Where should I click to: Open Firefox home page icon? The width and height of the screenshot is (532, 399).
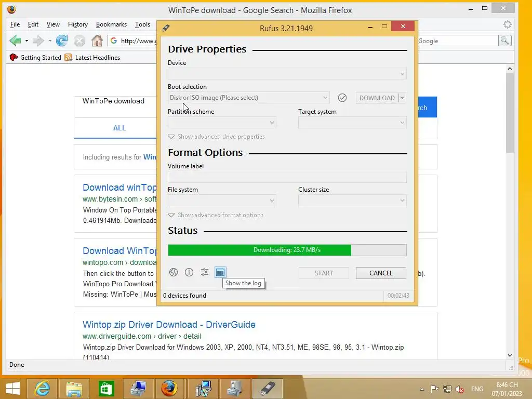(x=97, y=41)
